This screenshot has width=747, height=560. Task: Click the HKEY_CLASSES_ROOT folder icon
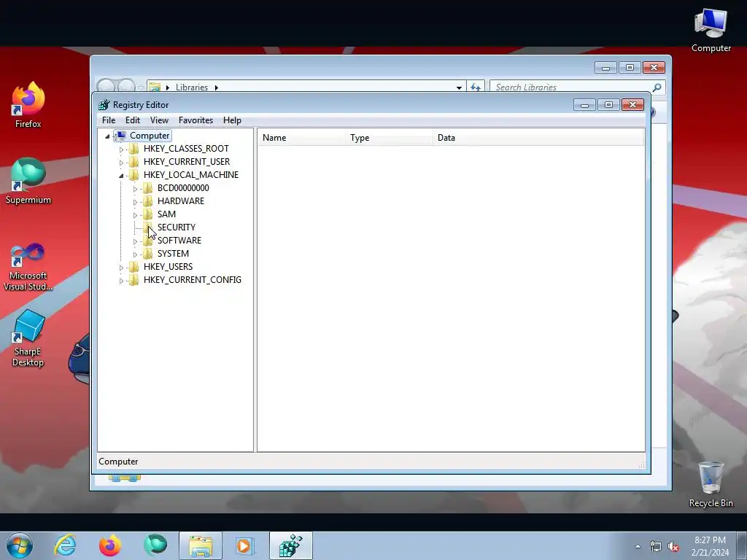tap(134, 149)
